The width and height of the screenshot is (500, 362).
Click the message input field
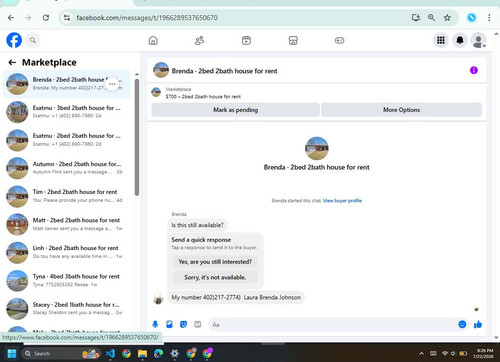point(333,324)
